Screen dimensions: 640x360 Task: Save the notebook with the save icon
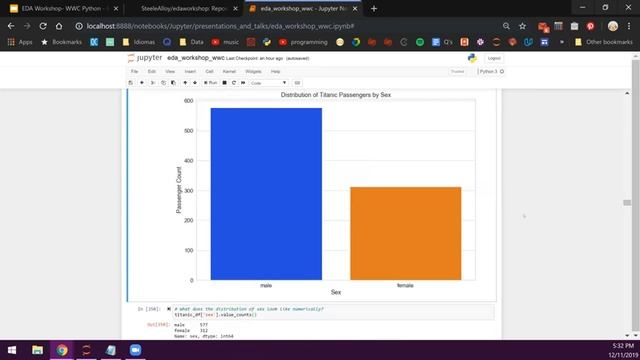click(131, 83)
